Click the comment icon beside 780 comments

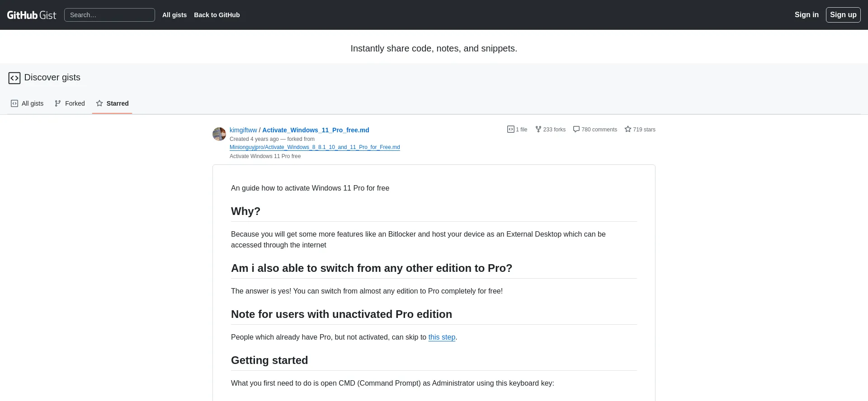point(576,129)
